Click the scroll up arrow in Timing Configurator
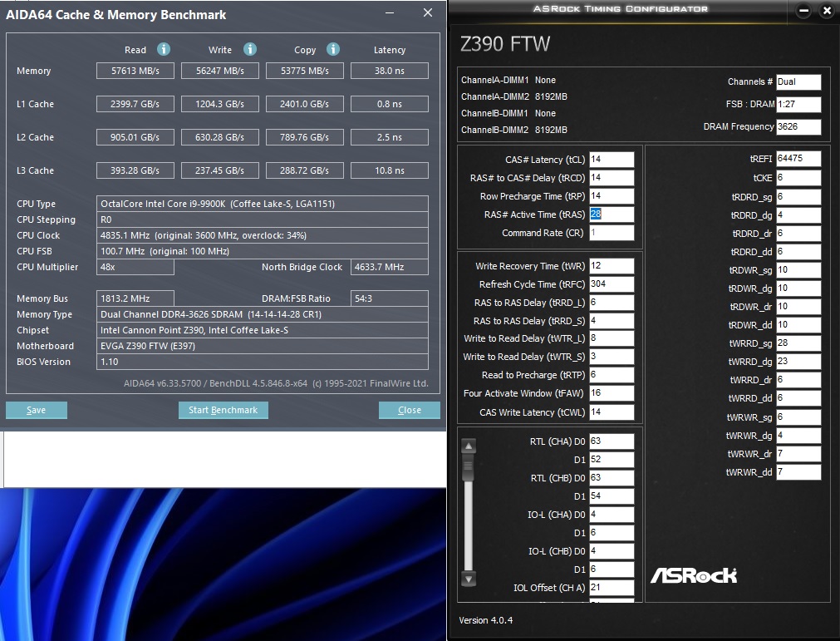 [x=469, y=446]
